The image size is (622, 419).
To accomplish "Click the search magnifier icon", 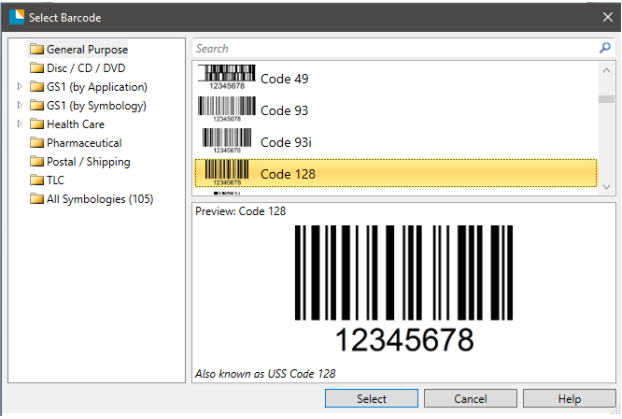I will 605,48.
